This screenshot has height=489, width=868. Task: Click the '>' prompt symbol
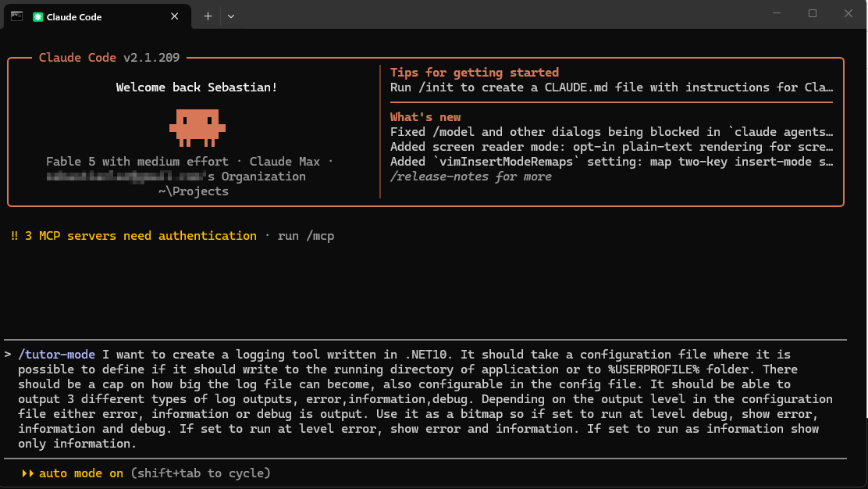(x=8, y=355)
